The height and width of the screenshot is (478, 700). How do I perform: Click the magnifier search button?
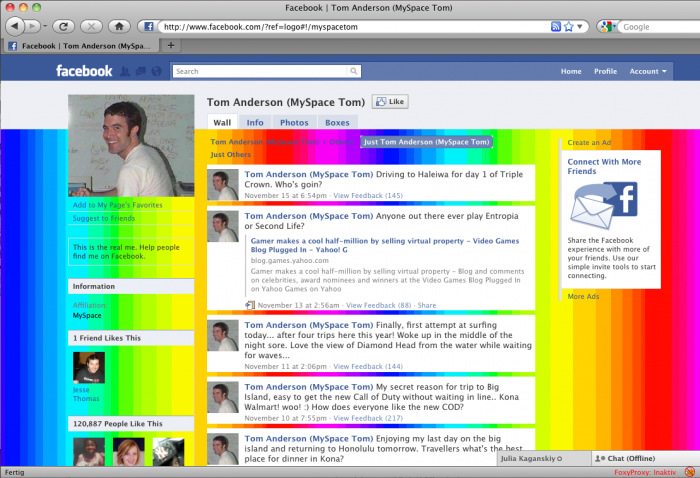coord(354,71)
